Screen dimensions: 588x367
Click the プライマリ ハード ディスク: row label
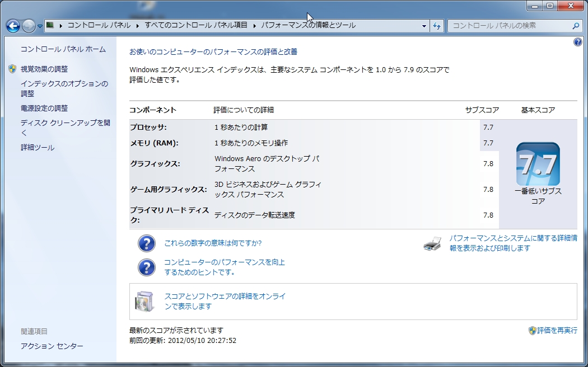(x=170, y=215)
